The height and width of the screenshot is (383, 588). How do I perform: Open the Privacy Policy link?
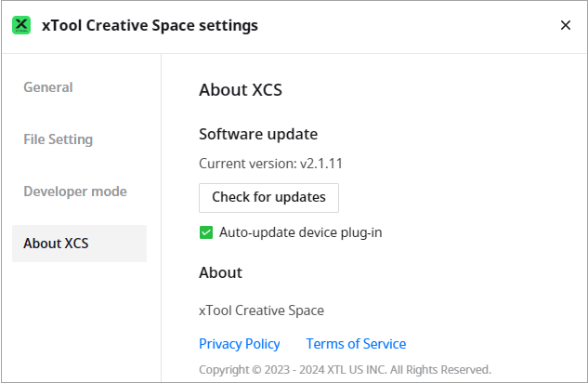[x=239, y=344]
